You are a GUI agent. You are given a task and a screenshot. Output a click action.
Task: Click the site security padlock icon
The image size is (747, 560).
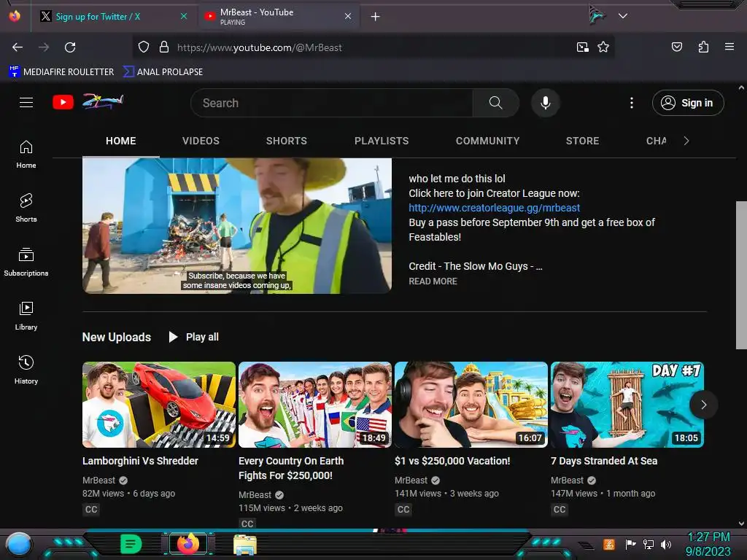[164, 47]
